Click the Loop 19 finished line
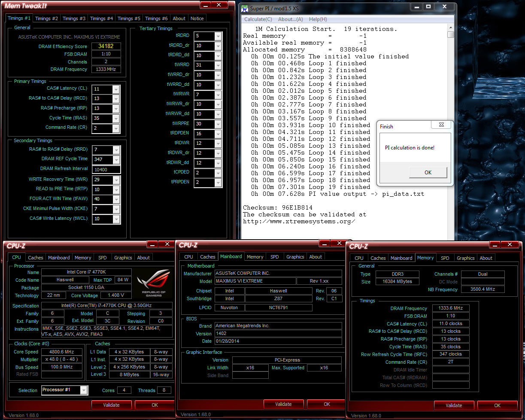This screenshot has height=420, width=525. click(310, 187)
